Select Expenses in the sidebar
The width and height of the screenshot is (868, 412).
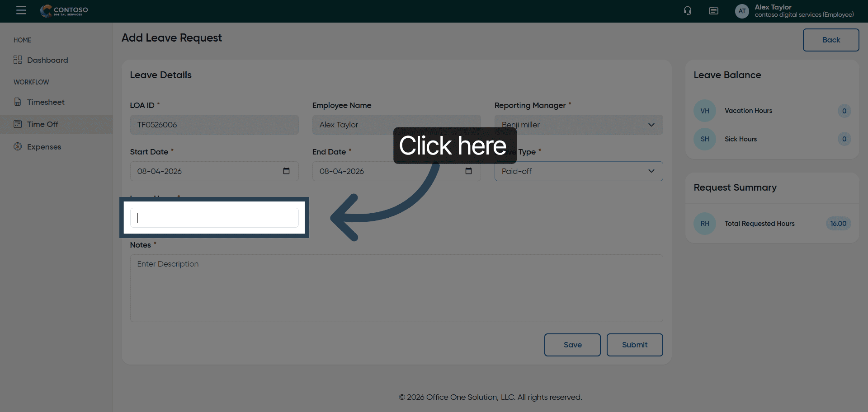coord(44,147)
